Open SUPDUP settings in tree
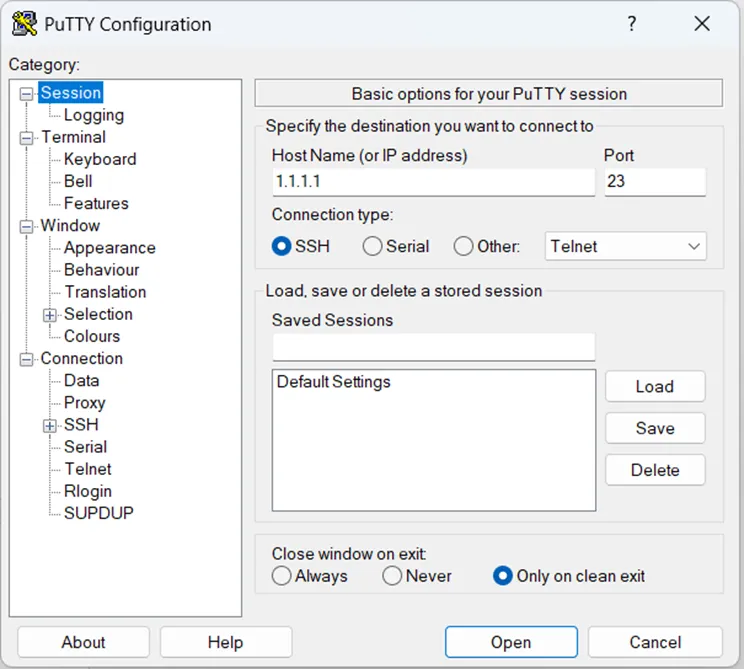Screen dimensions: 744x669 (x=99, y=513)
